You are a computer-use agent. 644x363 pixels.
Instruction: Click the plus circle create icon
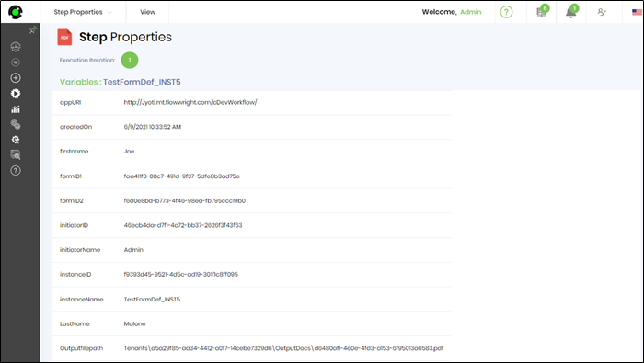pyautogui.click(x=16, y=78)
